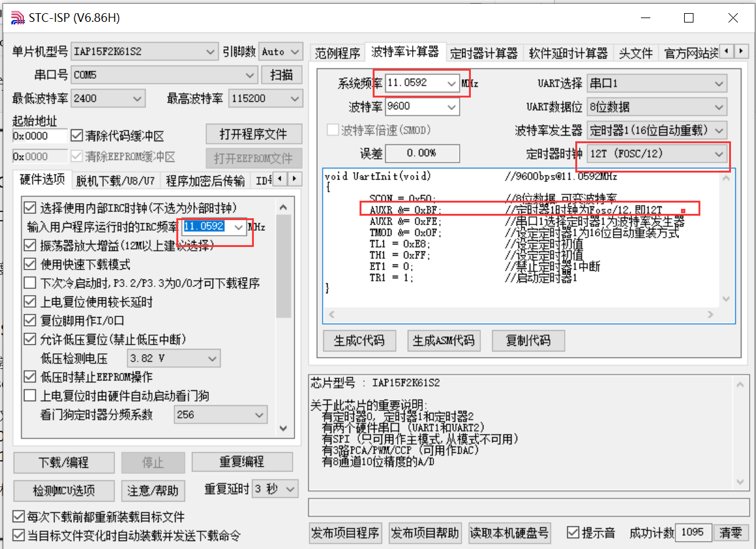The height and width of the screenshot is (549, 756).
Task: Switch to 范例程序 tab
Action: point(338,53)
